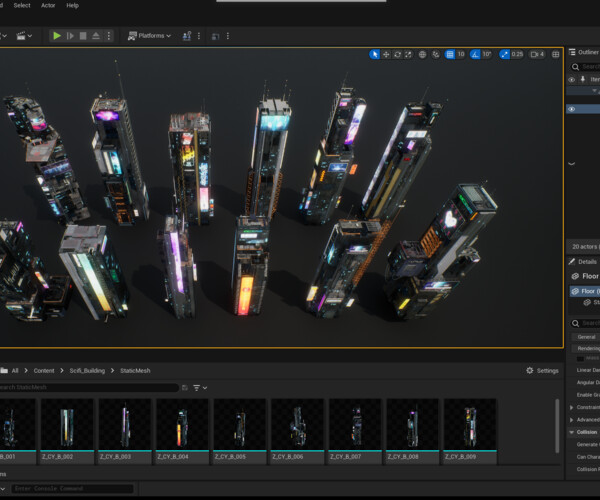Open the Outliner panel tab
Viewport: 600px width, 500px height.
click(x=584, y=52)
